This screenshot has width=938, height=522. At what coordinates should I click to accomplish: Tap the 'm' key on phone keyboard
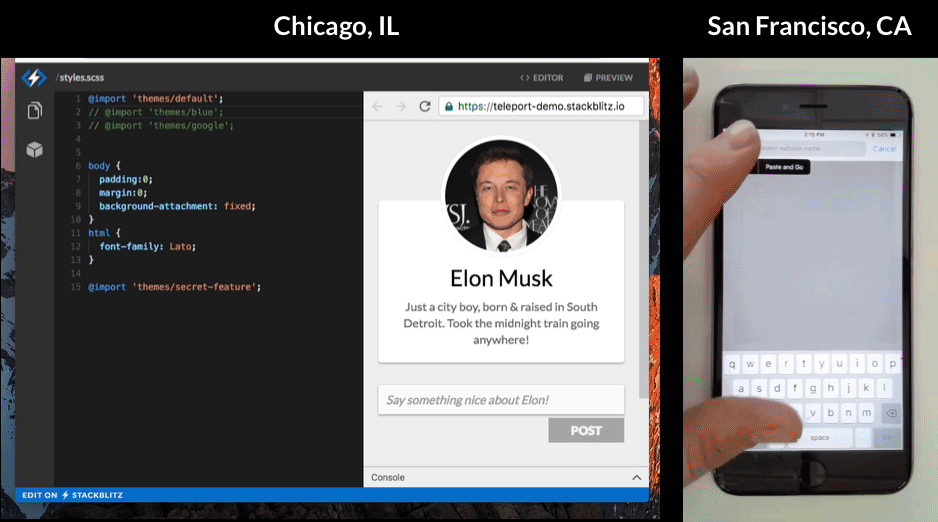click(866, 413)
